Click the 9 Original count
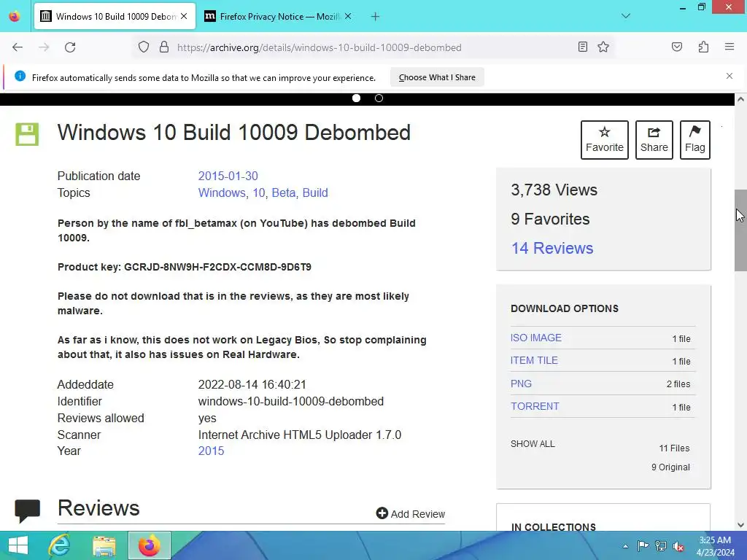The width and height of the screenshot is (747, 560). (x=670, y=467)
